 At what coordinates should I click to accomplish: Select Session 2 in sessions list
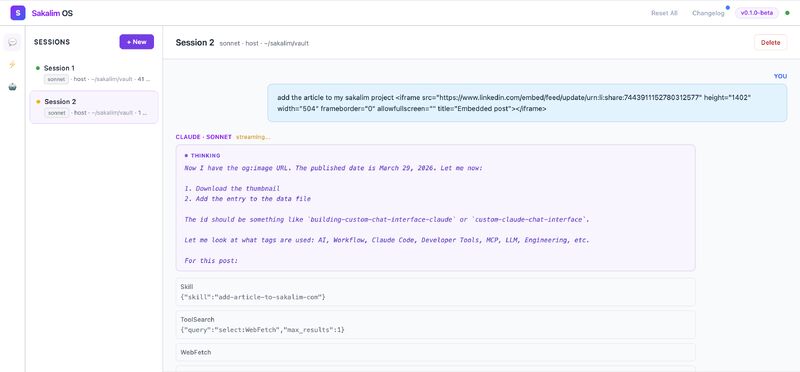94,107
